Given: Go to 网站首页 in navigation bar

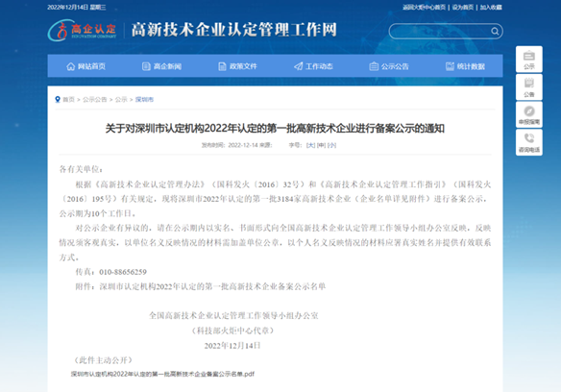Looking at the screenshot, I should pos(85,66).
